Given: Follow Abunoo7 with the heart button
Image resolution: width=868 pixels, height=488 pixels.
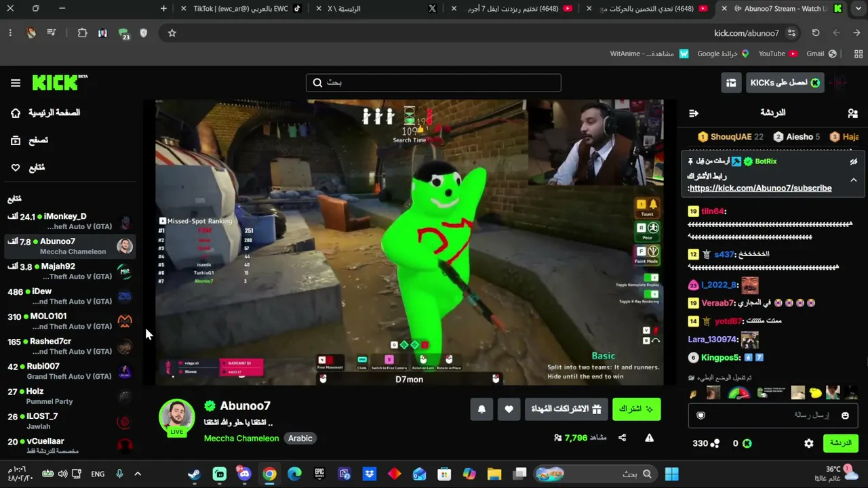Looking at the screenshot, I should (x=509, y=409).
